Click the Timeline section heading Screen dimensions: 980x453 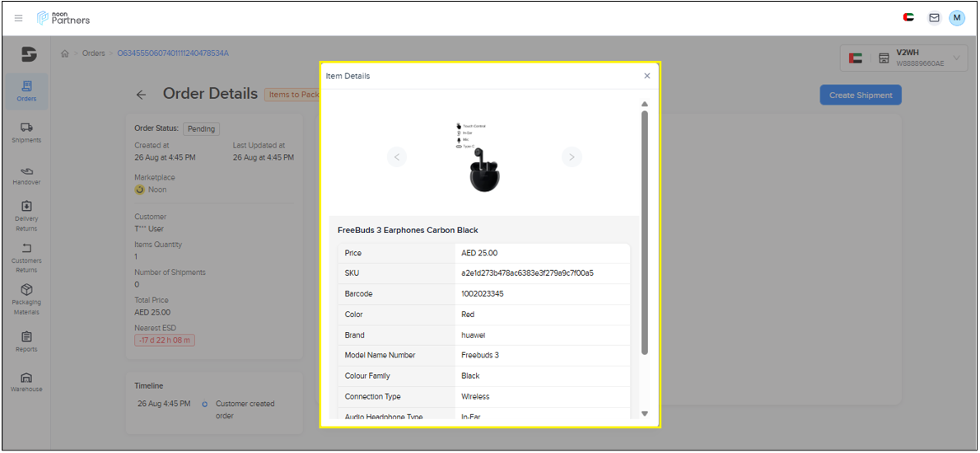[x=149, y=385]
